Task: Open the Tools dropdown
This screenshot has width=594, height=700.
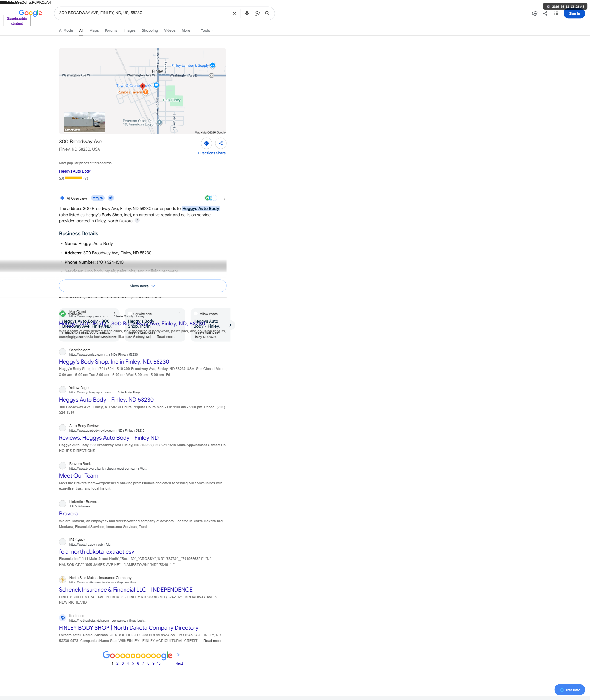Action: 208,30
